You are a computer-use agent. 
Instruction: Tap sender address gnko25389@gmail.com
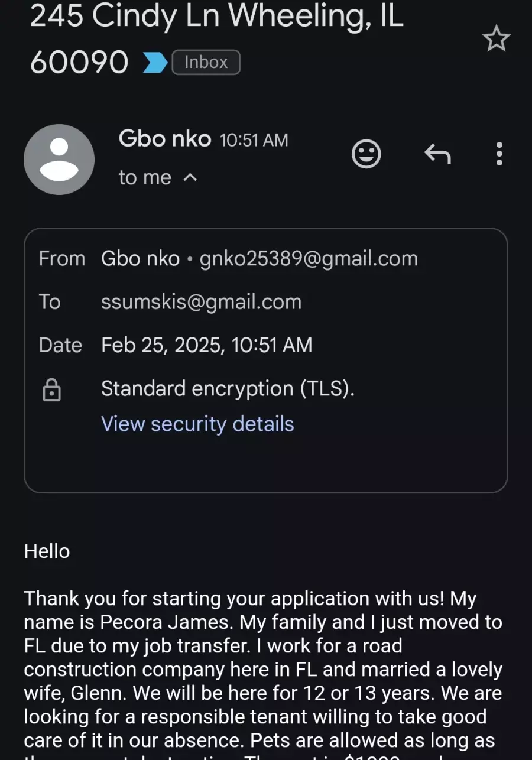point(309,259)
